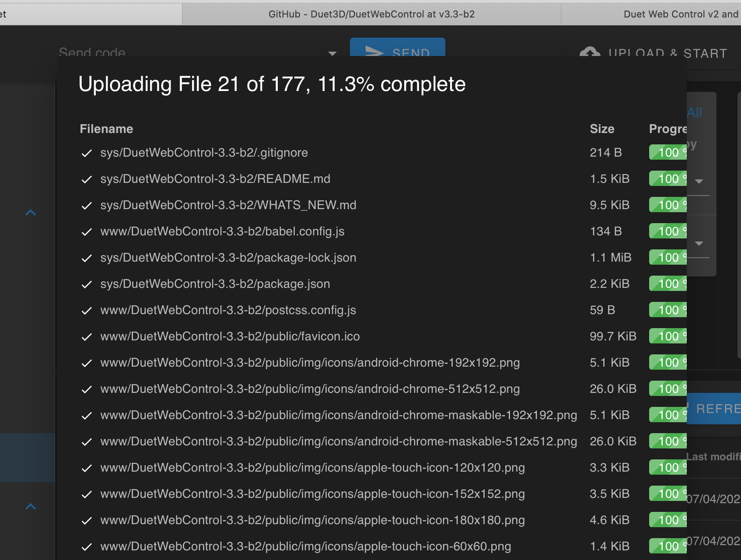Click the Size column header
741x560 pixels.
click(602, 129)
